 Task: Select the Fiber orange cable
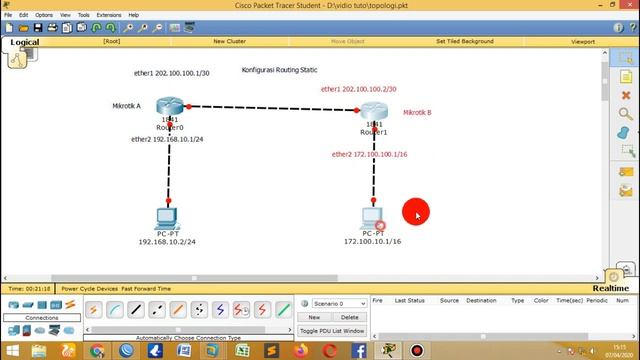pos(178,310)
